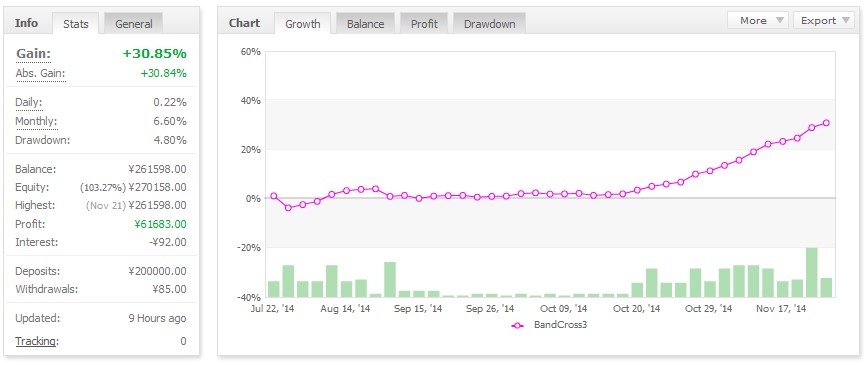Click the Tracking link
Viewport: 867px width, 365px height.
(x=36, y=341)
